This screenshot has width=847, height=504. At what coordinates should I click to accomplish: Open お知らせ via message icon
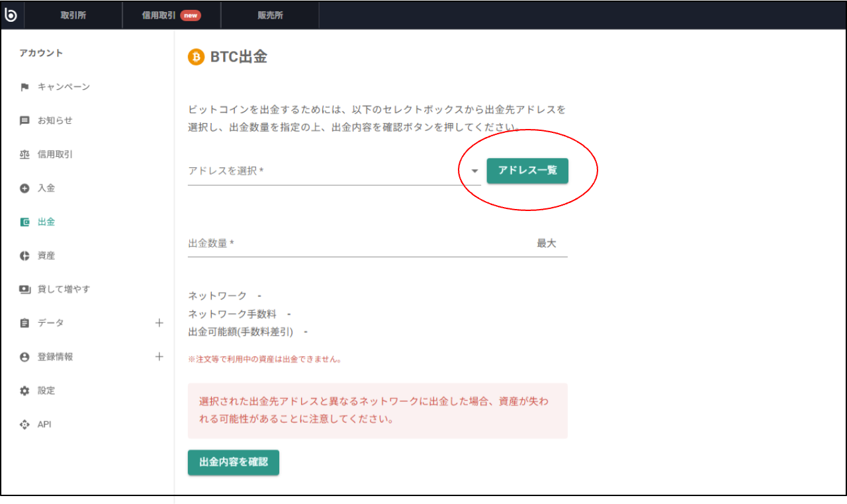pos(25,120)
